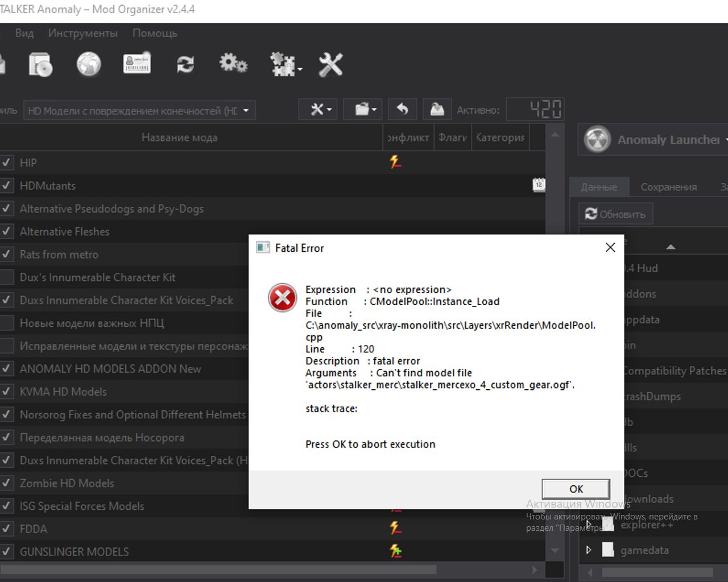This screenshot has width=728, height=582.
Task: Expand the gamedata tree item
Action: (589, 550)
